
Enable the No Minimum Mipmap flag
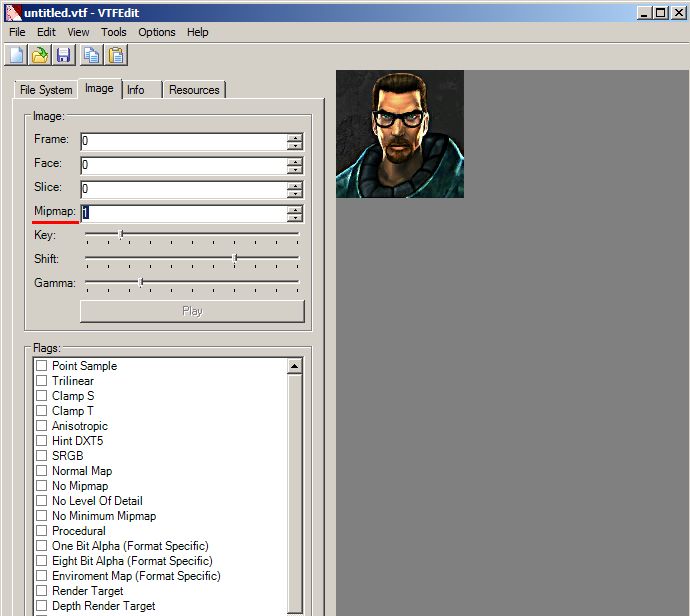pyautogui.click(x=41, y=516)
